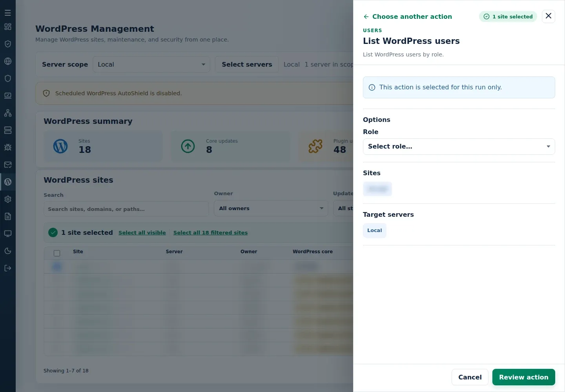Click the Sites 18 summary card
565x392 pixels.
tap(103, 146)
